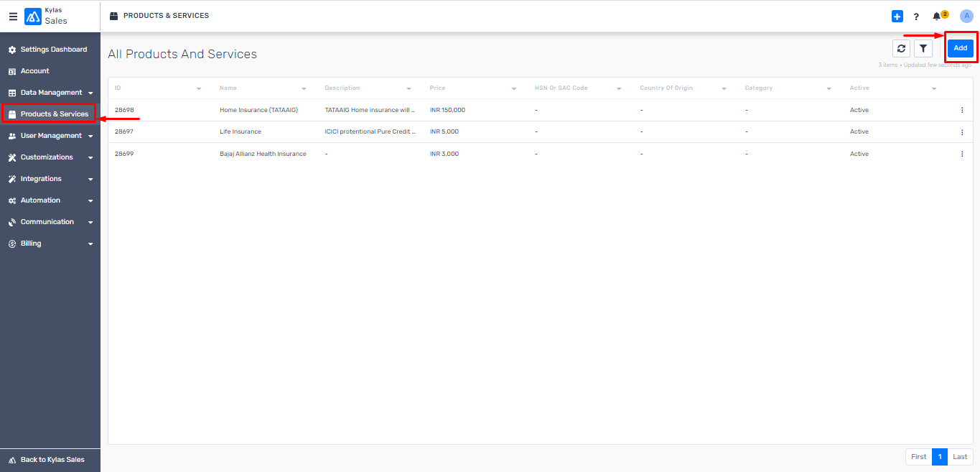The height and width of the screenshot is (472, 980).
Task: Click product ID 28699
Action: pos(124,154)
